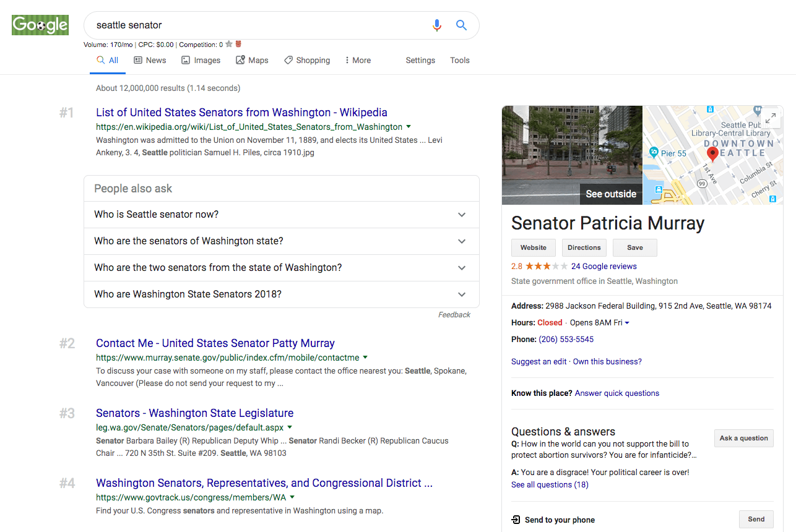Image resolution: width=796 pixels, height=532 pixels.
Task: Click the red database icon beside Competition
Action: [x=238, y=45]
